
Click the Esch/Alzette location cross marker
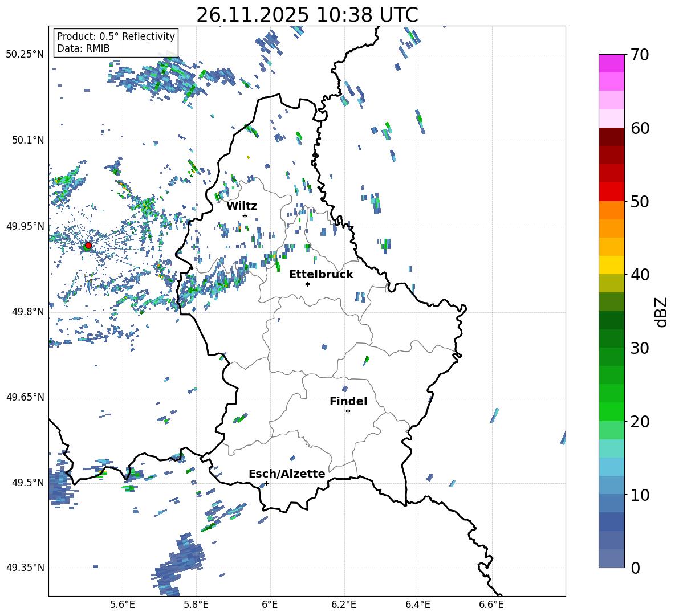coord(266,483)
